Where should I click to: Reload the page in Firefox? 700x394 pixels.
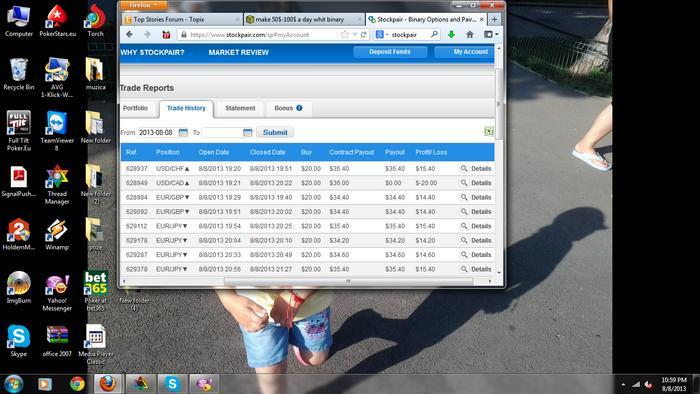[x=364, y=34]
